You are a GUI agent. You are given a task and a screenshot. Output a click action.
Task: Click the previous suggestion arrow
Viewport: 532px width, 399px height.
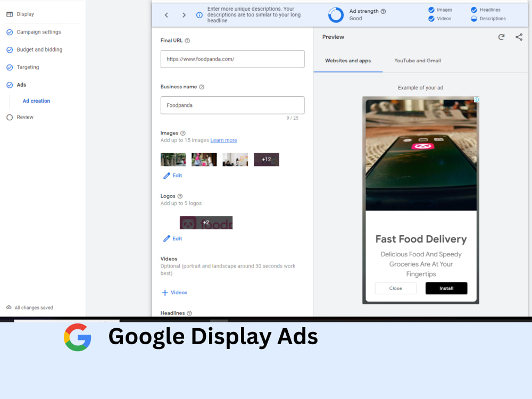(166, 15)
